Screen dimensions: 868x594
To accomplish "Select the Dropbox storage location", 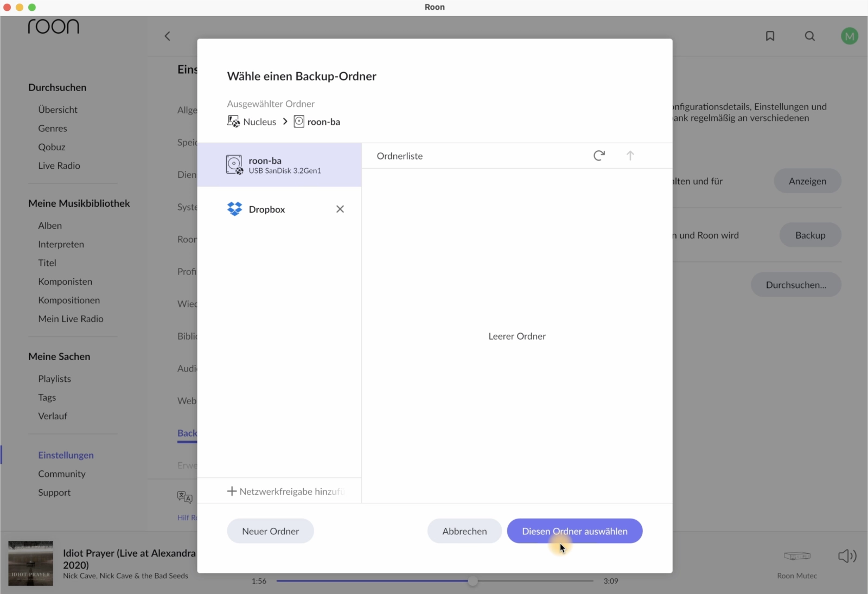I will (279, 209).
